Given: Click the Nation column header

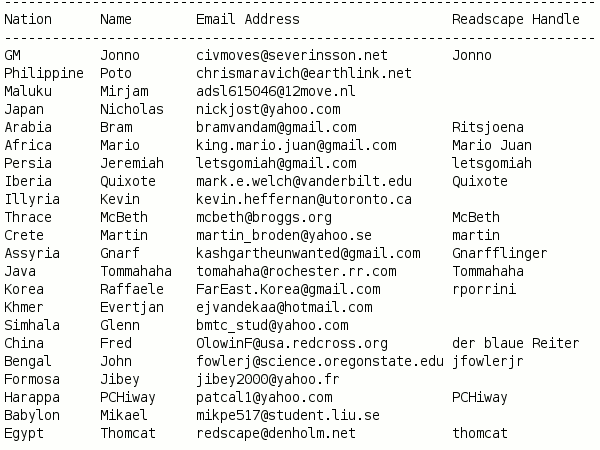Looking at the screenshot, I should point(28,19).
